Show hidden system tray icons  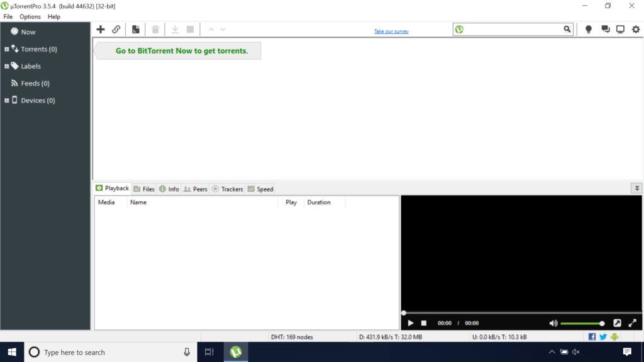[552, 352]
